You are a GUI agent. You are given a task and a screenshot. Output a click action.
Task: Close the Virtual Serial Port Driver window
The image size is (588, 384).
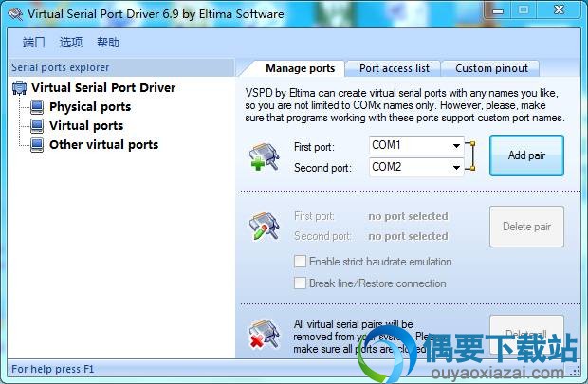click(x=559, y=10)
